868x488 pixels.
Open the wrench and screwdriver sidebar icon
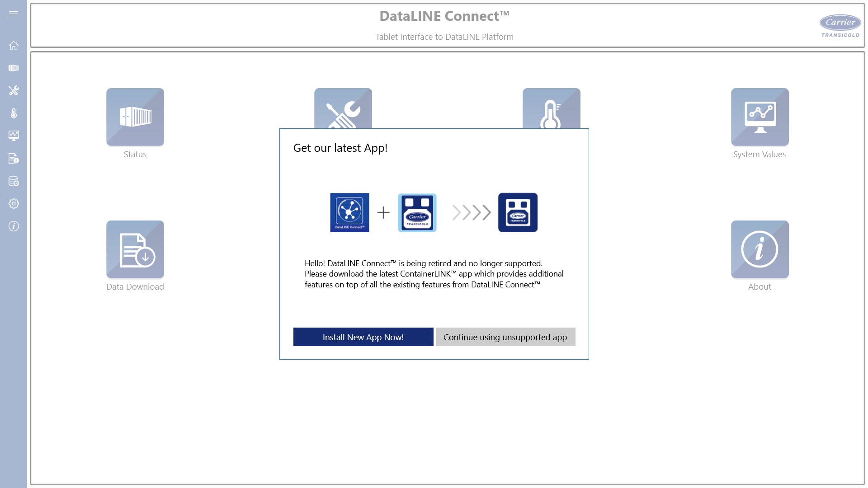coord(14,91)
